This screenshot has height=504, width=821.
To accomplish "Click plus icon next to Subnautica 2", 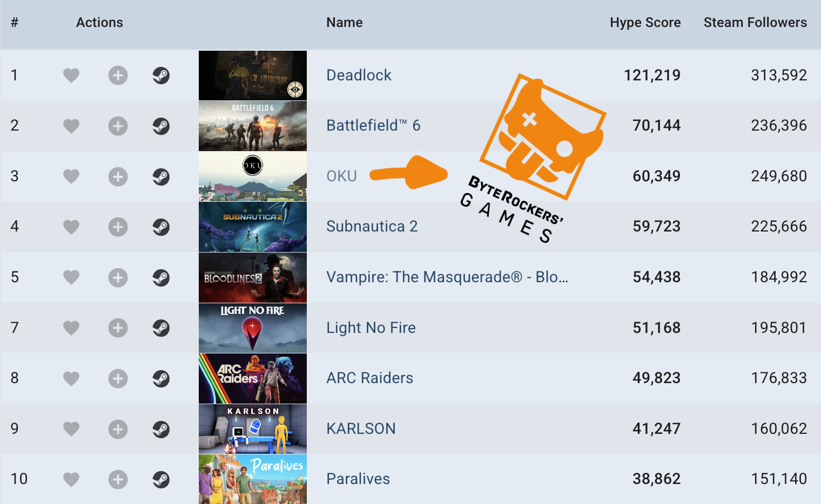I will [x=118, y=227].
